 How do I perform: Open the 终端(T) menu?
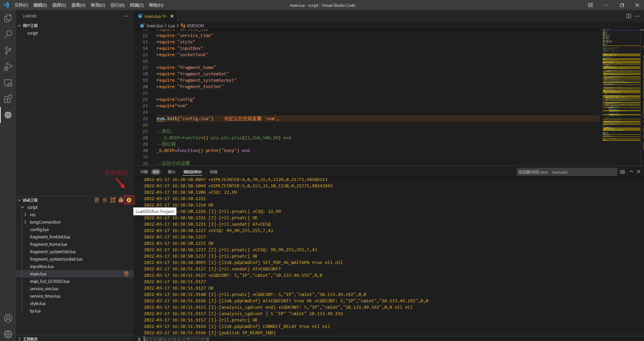coord(137,5)
